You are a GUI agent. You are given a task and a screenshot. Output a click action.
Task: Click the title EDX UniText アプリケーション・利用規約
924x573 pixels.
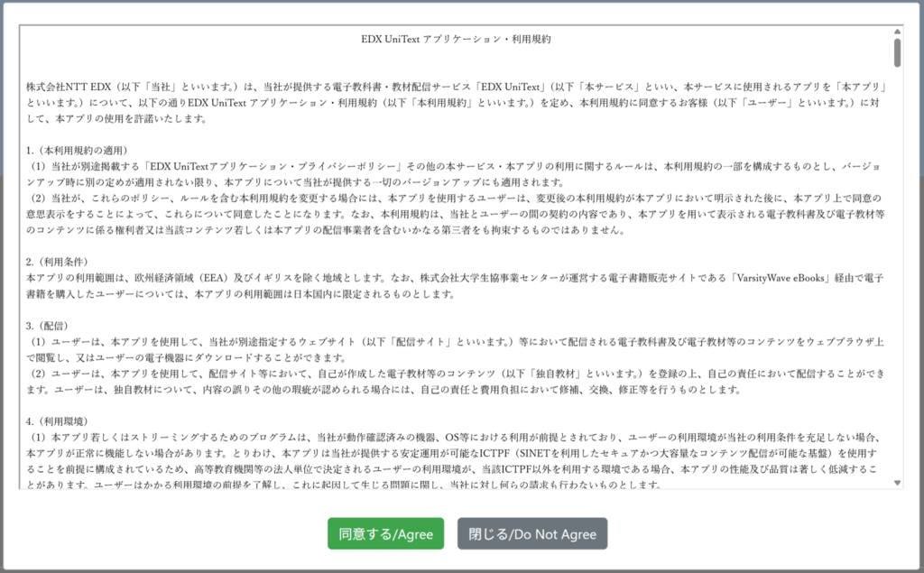456,40
